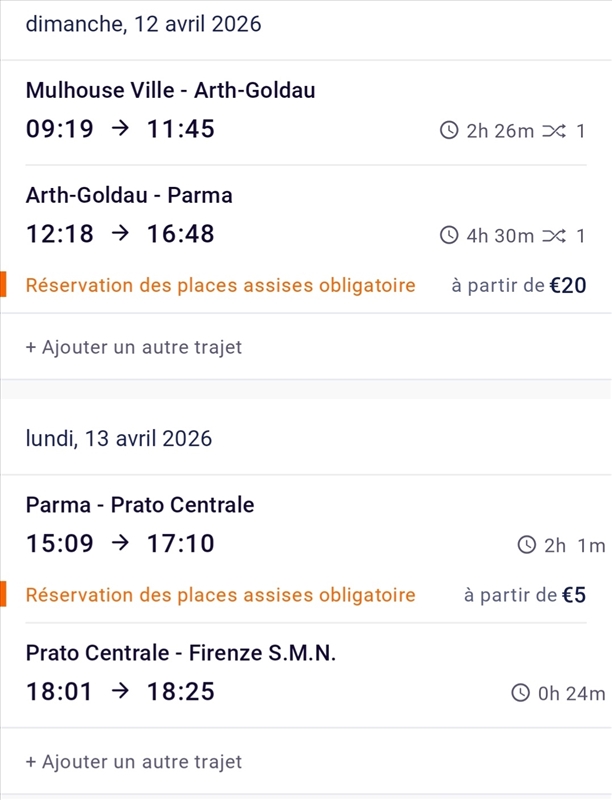Click the dimanche, 12 avril 2026 header

click(x=143, y=25)
